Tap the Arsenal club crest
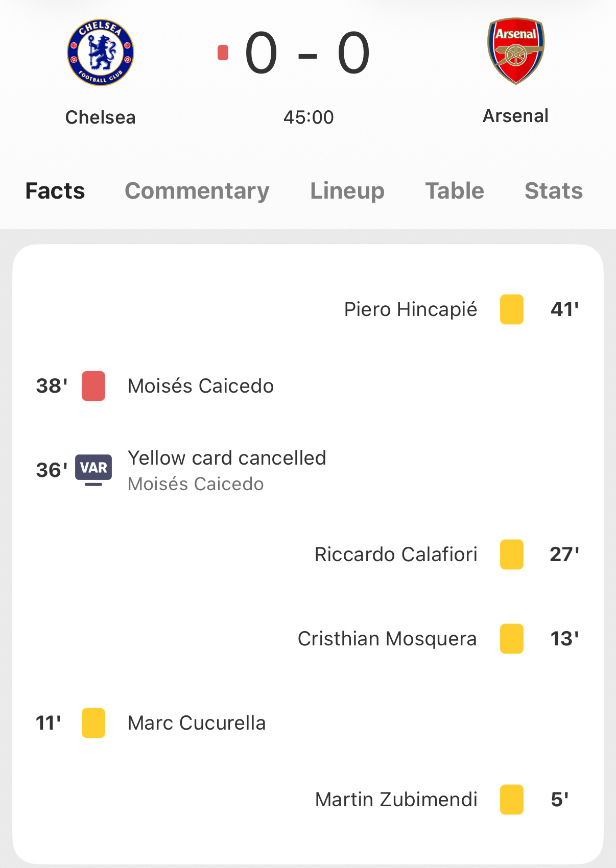Image resolution: width=616 pixels, height=868 pixels. click(516, 51)
